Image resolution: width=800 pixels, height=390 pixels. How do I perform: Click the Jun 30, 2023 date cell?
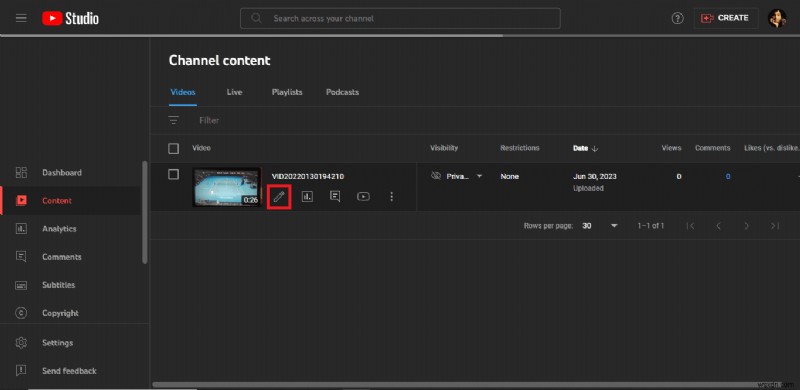pyautogui.click(x=594, y=177)
